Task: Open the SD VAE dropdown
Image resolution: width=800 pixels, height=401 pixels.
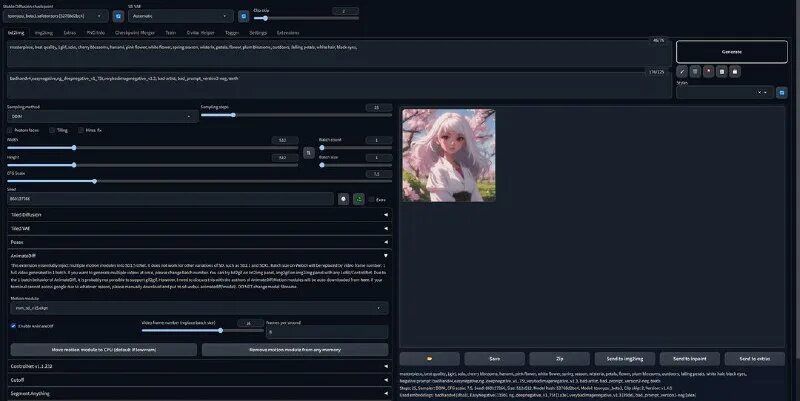Action: [181, 16]
